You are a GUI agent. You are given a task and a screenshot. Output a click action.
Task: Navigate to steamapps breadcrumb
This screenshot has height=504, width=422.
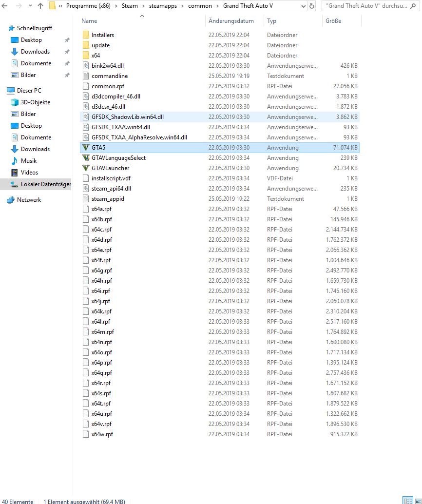click(x=163, y=6)
